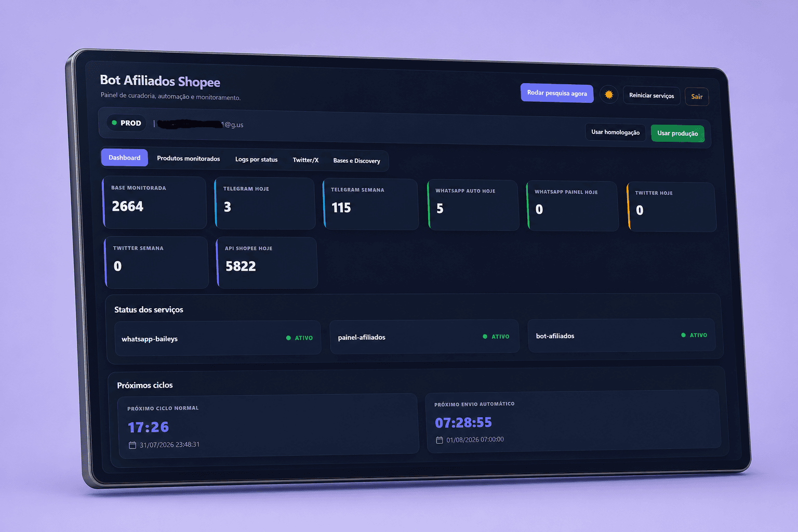Viewport: 798px width, 532px height.
Task: Run search with Rodar pesquisa agora
Action: 557,93
